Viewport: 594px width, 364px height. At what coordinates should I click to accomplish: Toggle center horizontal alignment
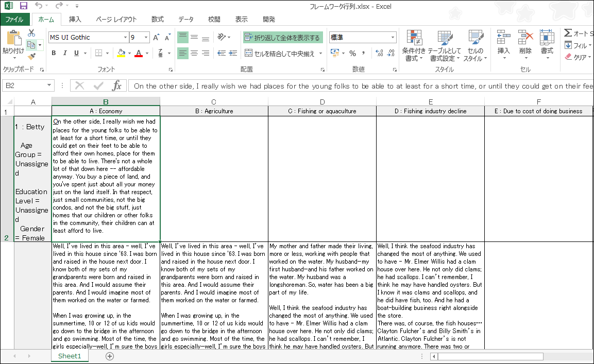click(x=194, y=53)
